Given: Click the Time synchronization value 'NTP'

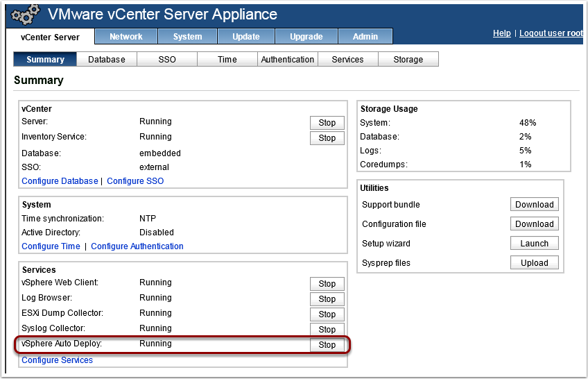Looking at the screenshot, I should [x=148, y=219].
